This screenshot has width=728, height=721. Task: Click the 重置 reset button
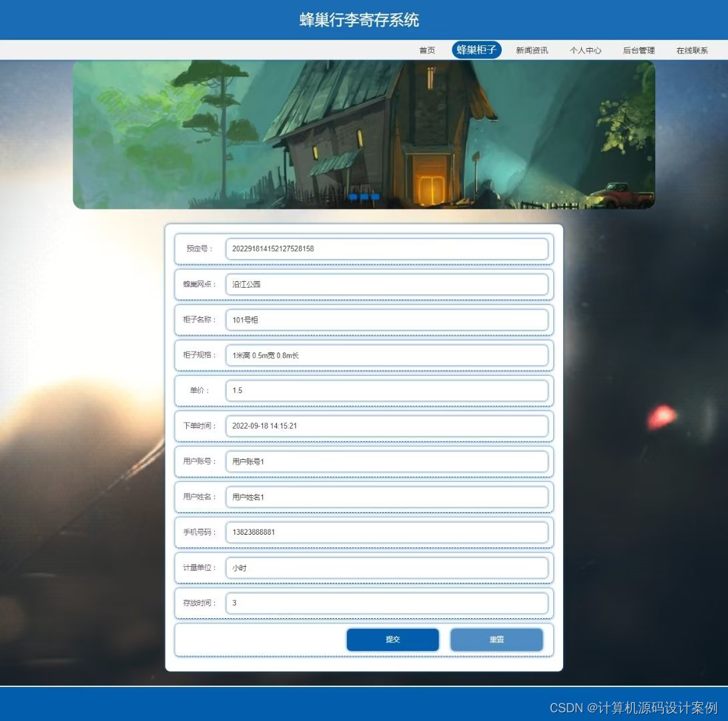[496, 640]
